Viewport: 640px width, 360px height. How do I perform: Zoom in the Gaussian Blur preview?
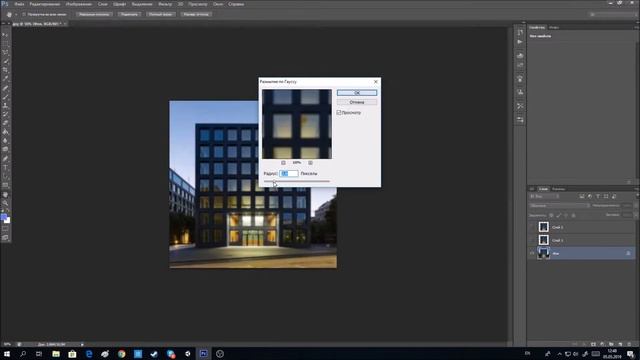coord(310,162)
